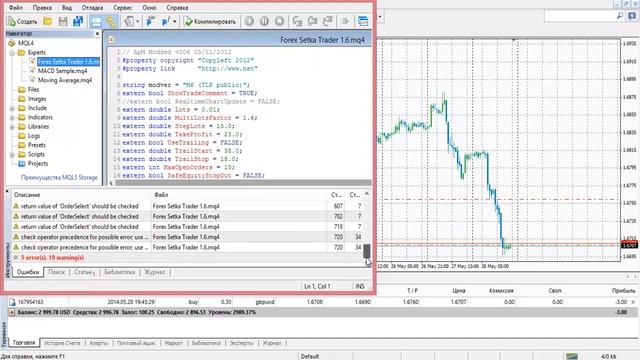The height and width of the screenshot is (360, 640).
Task: Close the Навигатор panel
Action: [97, 33]
